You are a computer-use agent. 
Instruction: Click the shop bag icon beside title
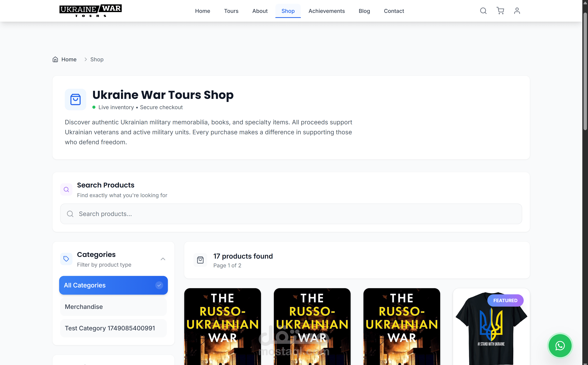[x=76, y=99]
